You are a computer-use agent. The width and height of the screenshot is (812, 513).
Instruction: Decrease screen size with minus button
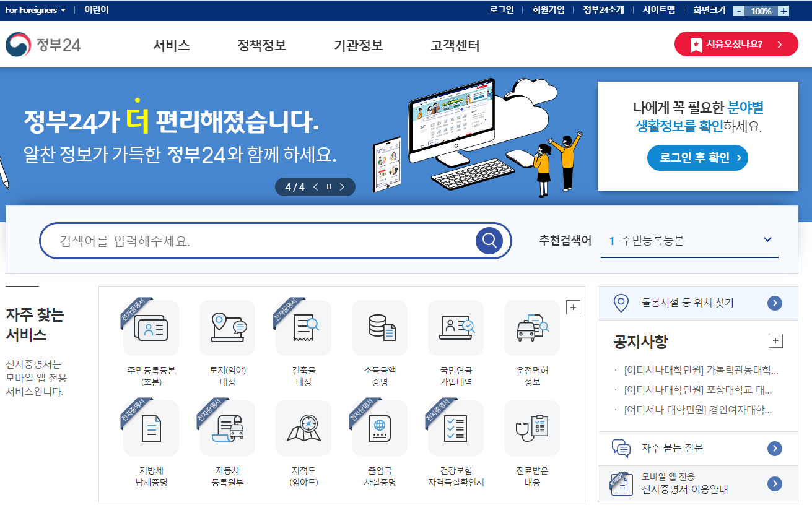coord(739,11)
